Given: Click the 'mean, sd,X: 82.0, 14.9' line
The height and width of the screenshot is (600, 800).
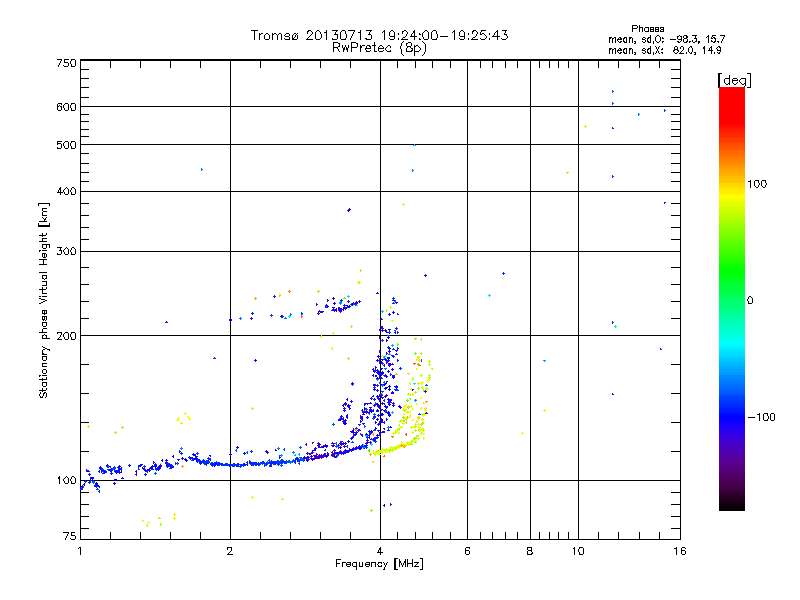Looking at the screenshot, I should [x=665, y=51].
